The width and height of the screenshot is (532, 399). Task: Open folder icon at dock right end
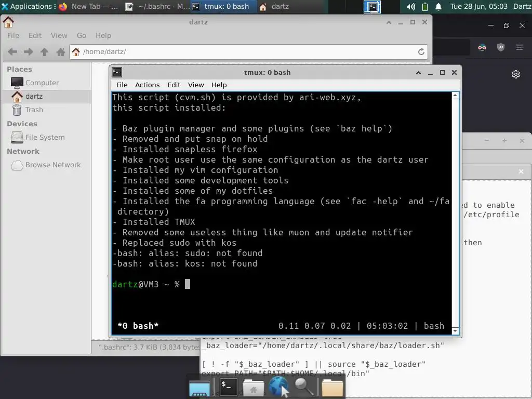332,388
